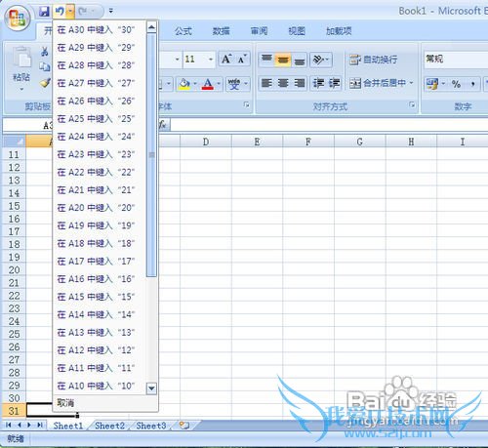Open the 数据 ribbon tab
Viewport: 488px width, 448px height.
coord(222,31)
